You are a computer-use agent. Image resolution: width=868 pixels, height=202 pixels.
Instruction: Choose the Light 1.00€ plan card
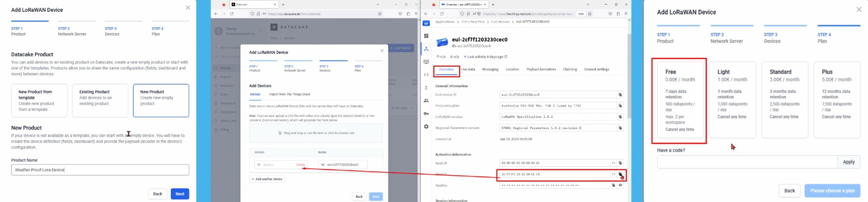[732, 100]
